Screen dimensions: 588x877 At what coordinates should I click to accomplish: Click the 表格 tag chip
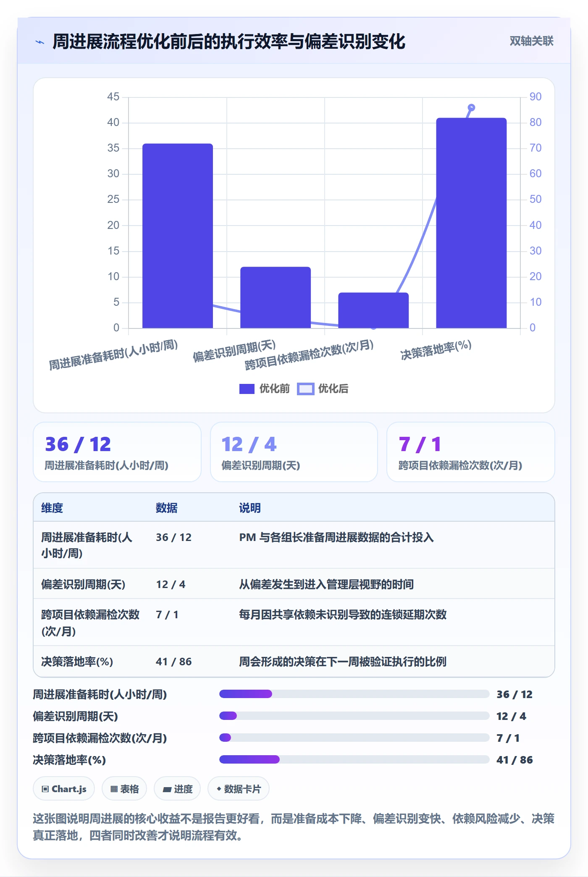tap(124, 789)
